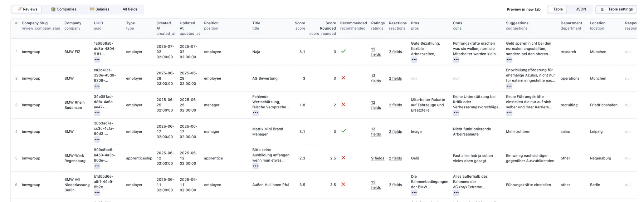
Task: Open 13 fields ratings in Naja row
Action: 376,52
